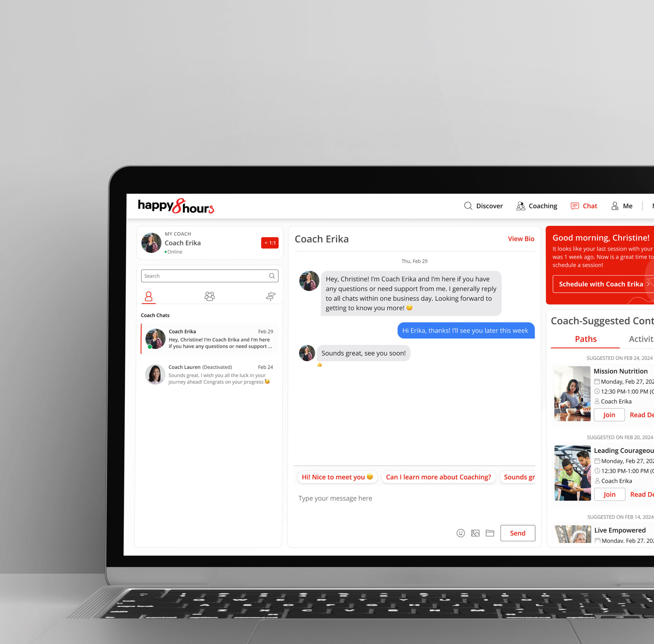Image resolution: width=654 pixels, height=644 pixels.
Task: Switch to the Paths tab
Action: [586, 339]
